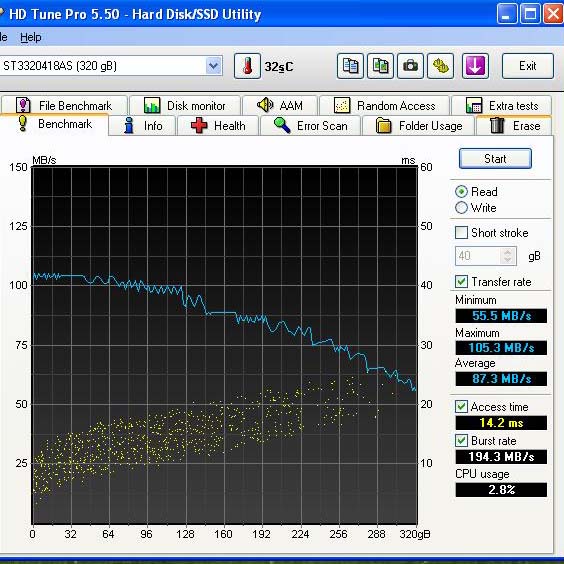Switch to the Random Access tab
This screenshot has height=564, width=564.
(385, 106)
